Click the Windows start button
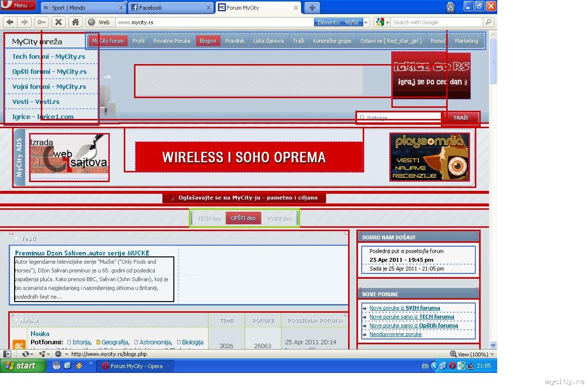 pos(23,366)
